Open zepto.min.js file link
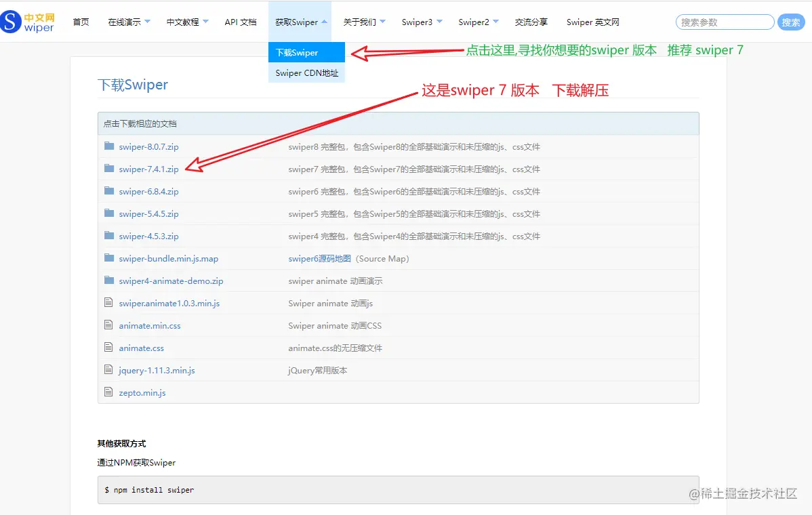The image size is (812, 515). [142, 392]
